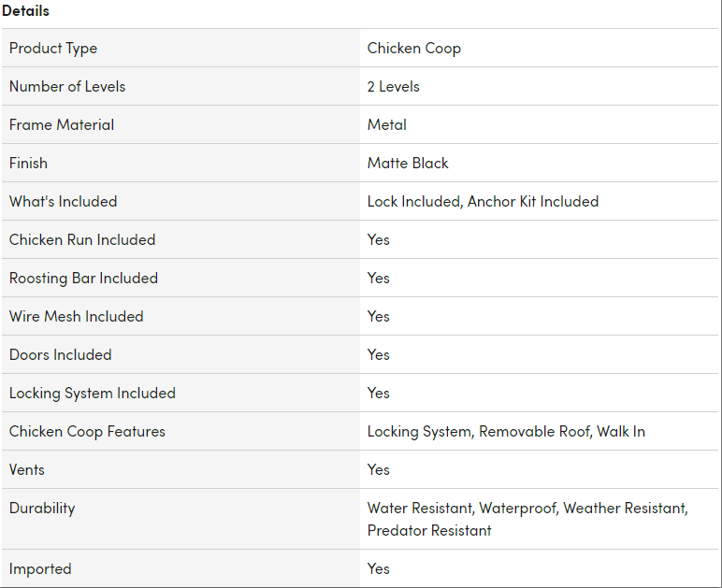Screen dimensions: 722x588
Task: Select the Chicken Coop value text
Action: [413, 48]
